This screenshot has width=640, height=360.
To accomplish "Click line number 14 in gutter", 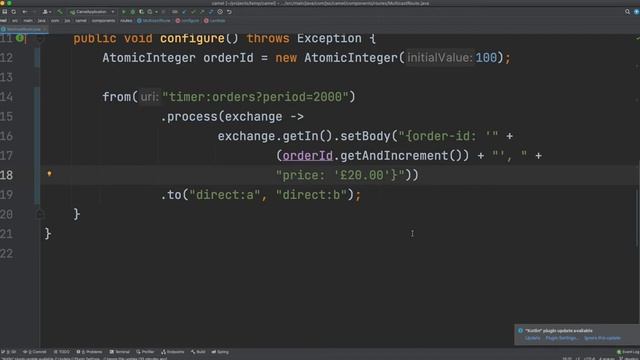I will 7,97.
